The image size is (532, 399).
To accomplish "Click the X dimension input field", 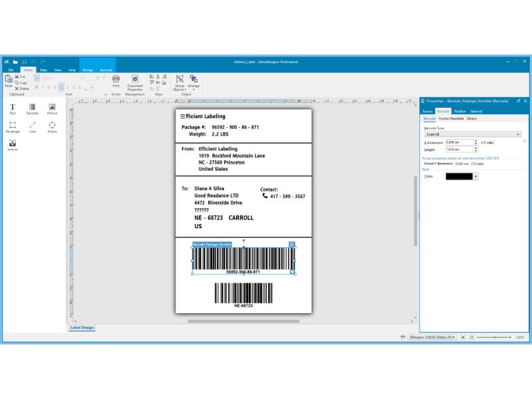I will tap(459, 142).
